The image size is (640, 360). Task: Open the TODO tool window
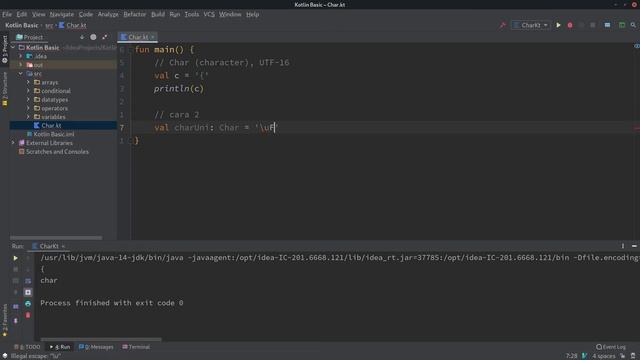click(27, 347)
